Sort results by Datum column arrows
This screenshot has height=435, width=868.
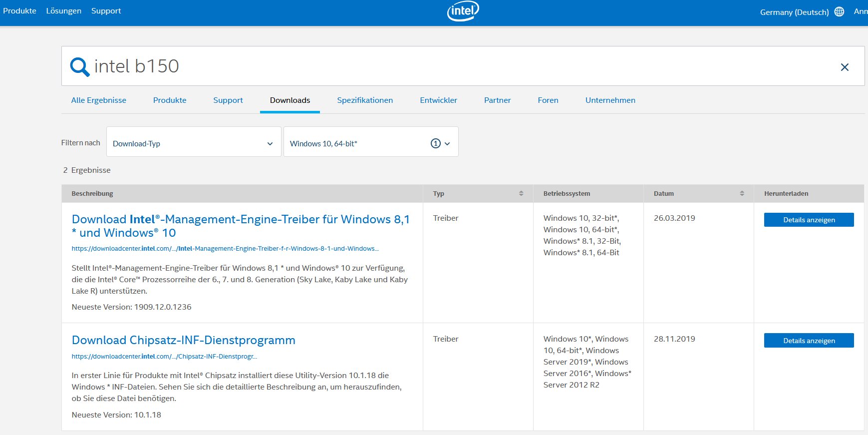(x=742, y=193)
